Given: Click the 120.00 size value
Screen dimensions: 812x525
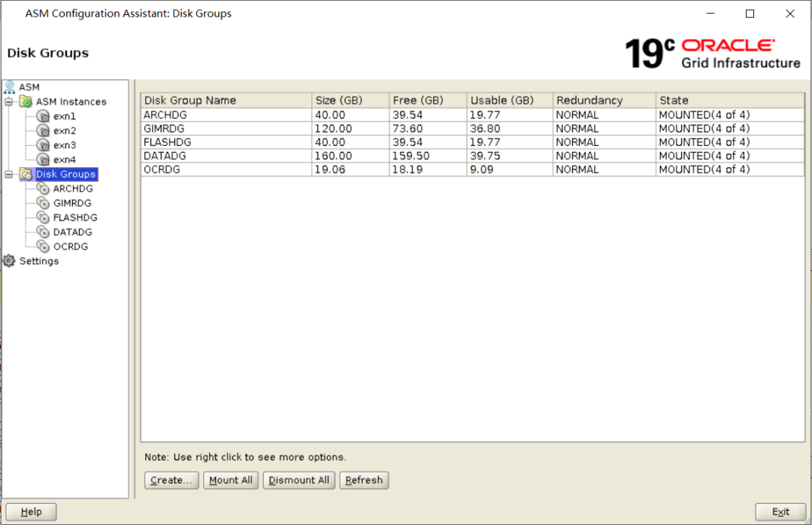Looking at the screenshot, I should click(333, 129).
